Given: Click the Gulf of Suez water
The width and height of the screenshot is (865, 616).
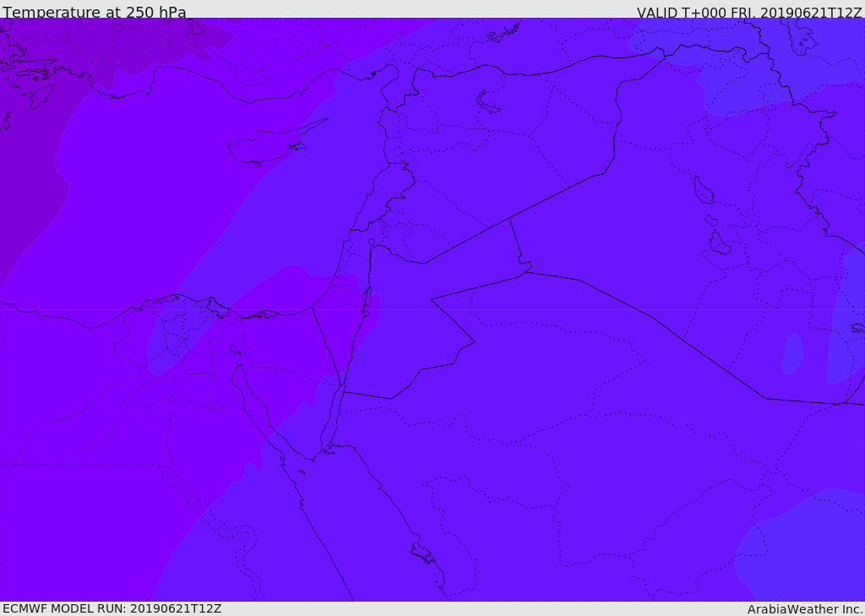Looking at the screenshot, I should pos(251,401).
